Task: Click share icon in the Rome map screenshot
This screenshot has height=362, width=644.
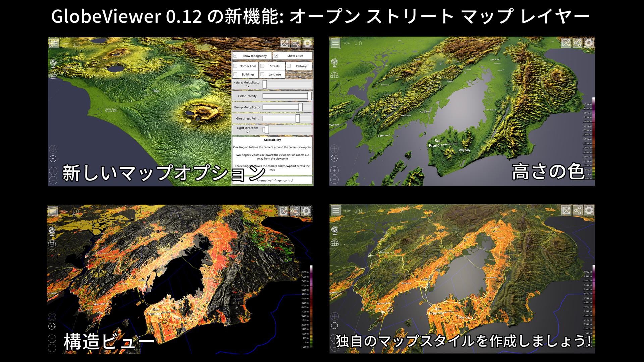Action: tap(296, 43)
